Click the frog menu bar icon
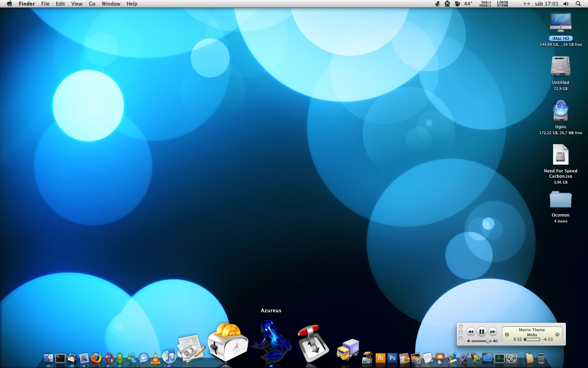 tap(437, 4)
